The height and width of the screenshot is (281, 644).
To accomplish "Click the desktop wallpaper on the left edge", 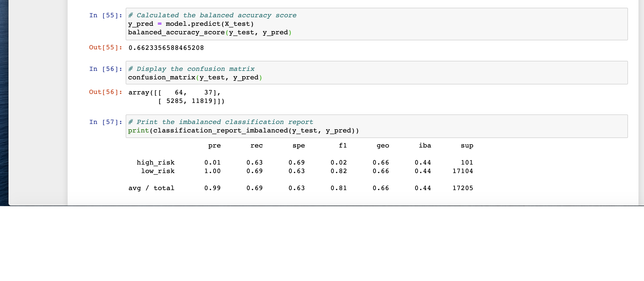I will [x=4, y=100].
